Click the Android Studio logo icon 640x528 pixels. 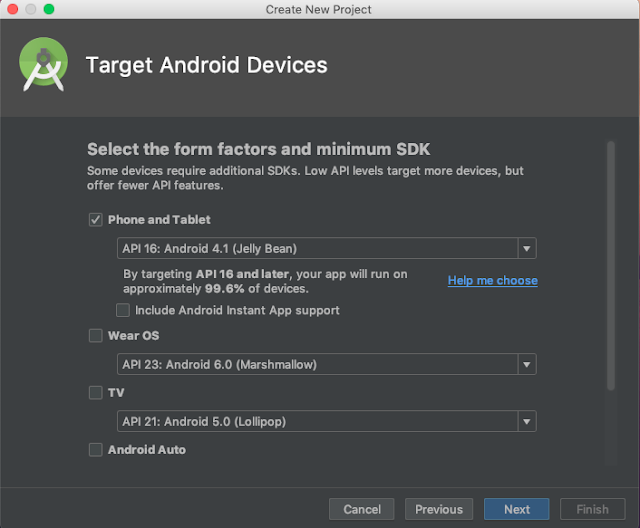click(x=44, y=67)
